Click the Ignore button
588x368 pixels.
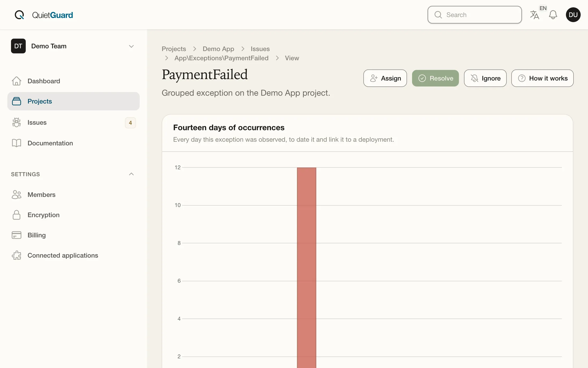pos(485,78)
